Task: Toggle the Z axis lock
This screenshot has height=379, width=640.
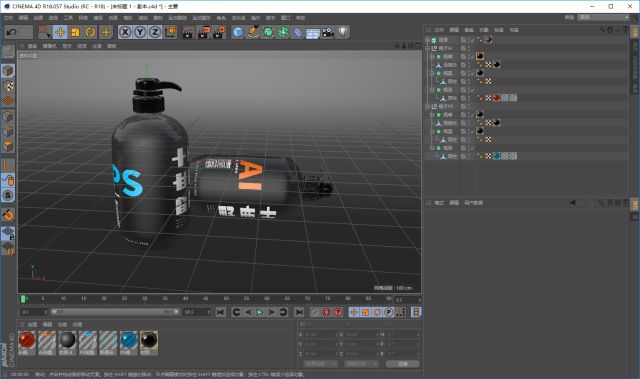Action: (x=155, y=32)
